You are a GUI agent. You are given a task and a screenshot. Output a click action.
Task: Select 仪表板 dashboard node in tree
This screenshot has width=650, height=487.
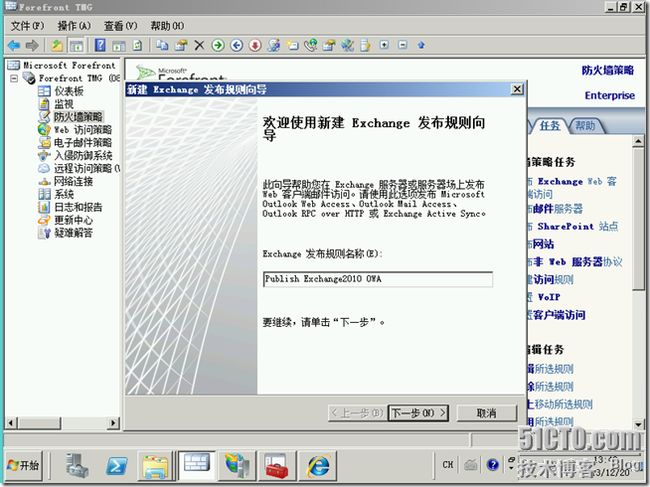pyautogui.click(x=69, y=91)
